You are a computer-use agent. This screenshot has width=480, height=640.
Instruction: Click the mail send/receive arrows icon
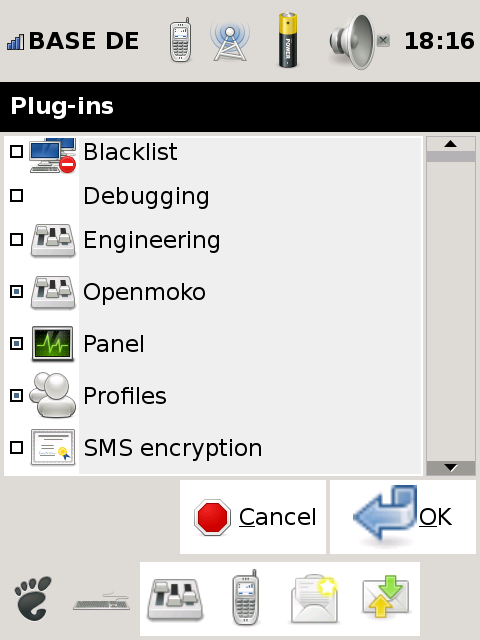click(385, 596)
